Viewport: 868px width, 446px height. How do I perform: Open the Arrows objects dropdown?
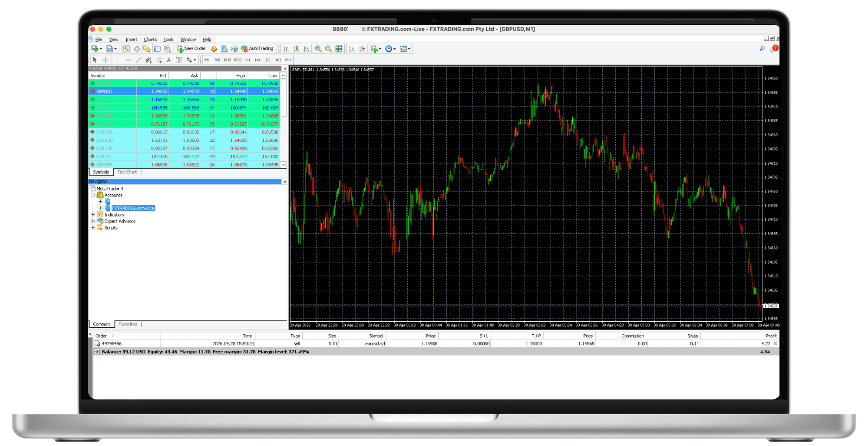191,60
